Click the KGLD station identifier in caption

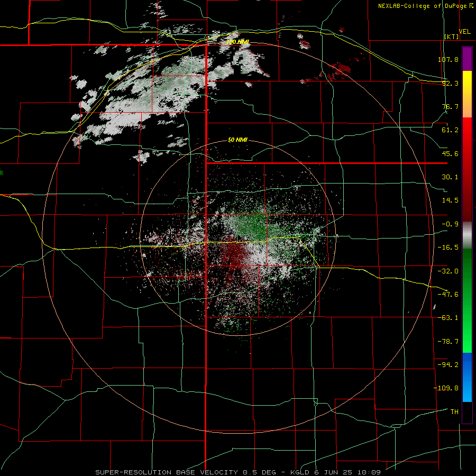(300, 472)
